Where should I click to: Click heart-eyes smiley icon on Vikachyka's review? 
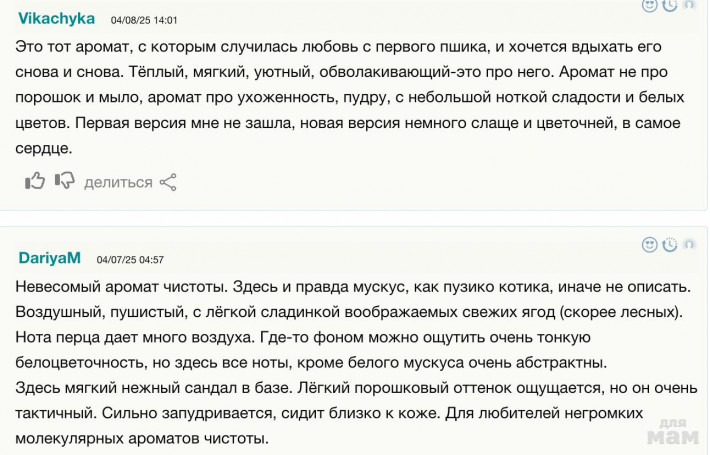650,5
